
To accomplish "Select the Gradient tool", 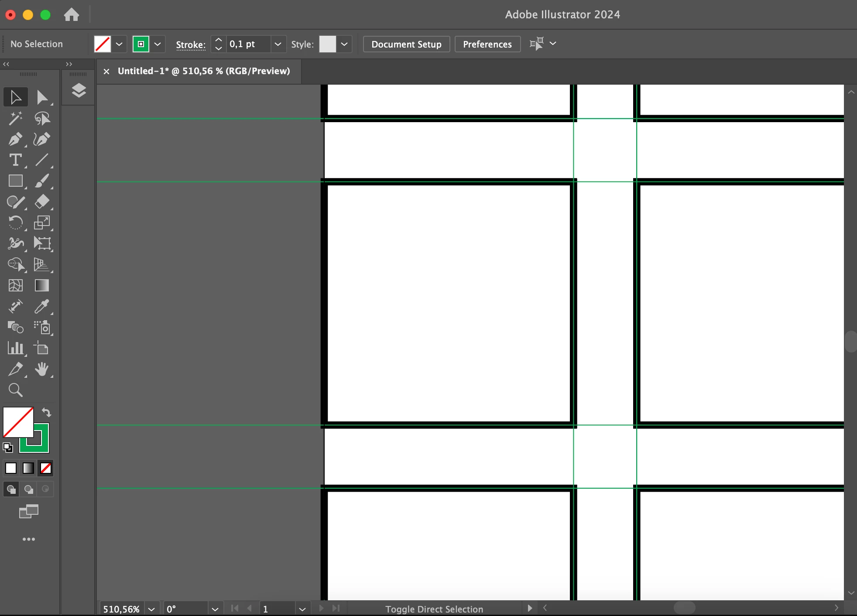I will (42, 285).
